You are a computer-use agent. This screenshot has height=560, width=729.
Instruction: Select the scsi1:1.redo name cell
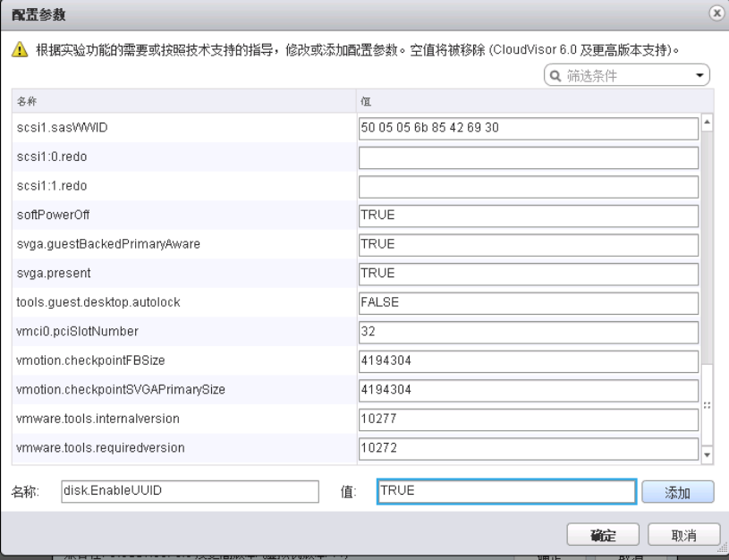(x=184, y=186)
